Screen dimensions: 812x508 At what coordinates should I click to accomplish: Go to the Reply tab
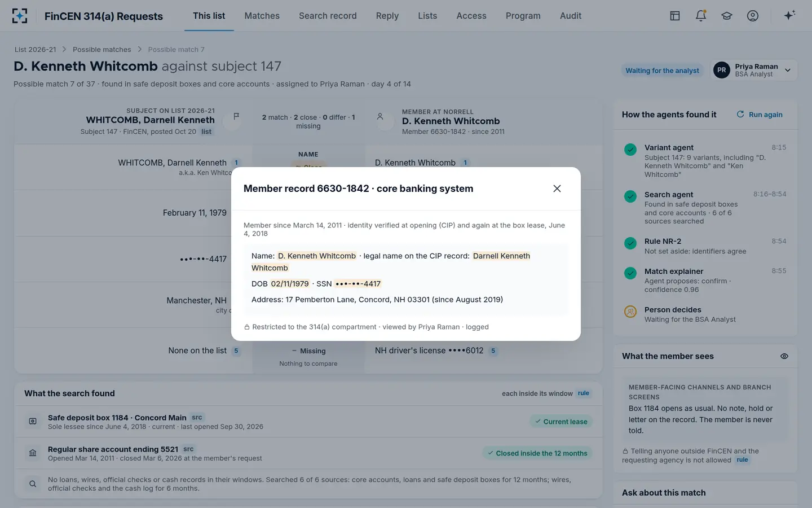point(387,16)
